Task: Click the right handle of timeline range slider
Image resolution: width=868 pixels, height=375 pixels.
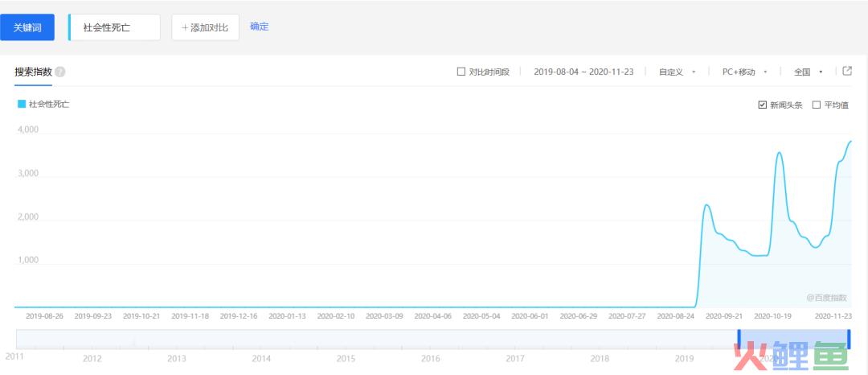Action: [x=850, y=339]
